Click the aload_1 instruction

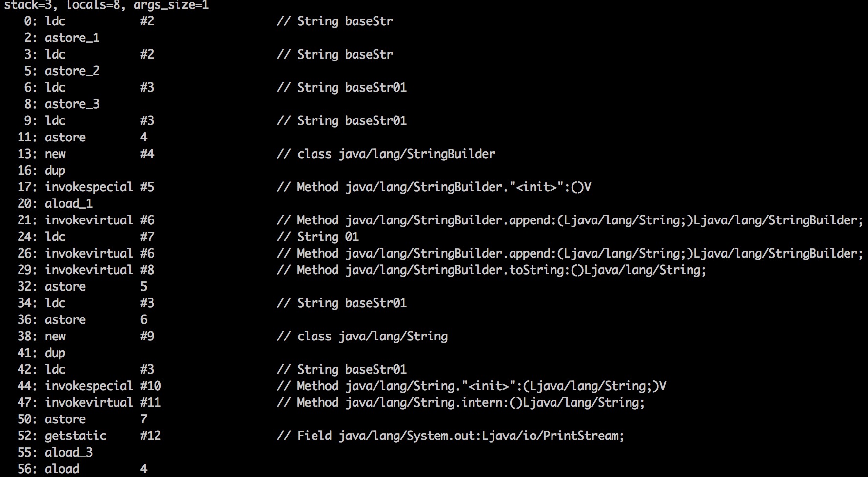(69, 204)
